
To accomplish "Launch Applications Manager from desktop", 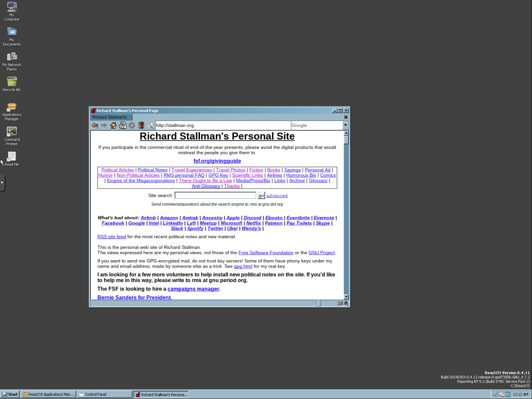I will [x=12, y=111].
